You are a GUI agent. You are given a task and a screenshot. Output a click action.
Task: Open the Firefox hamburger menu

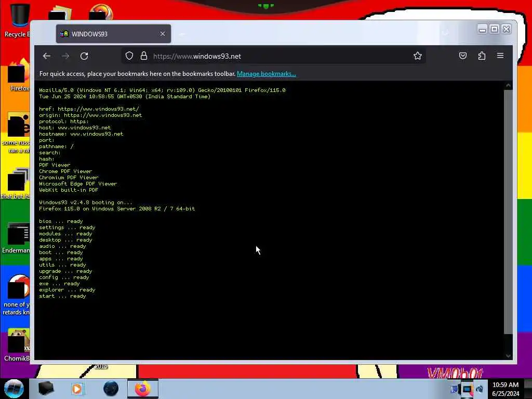(x=500, y=56)
